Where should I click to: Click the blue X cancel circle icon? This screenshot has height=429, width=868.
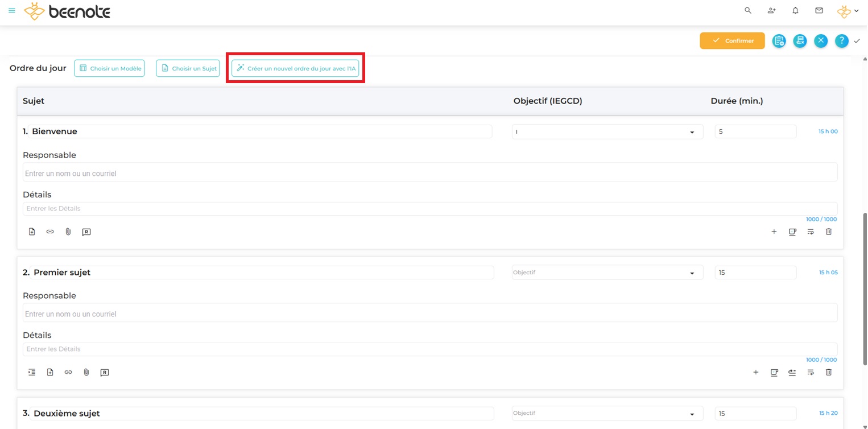point(820,41)
